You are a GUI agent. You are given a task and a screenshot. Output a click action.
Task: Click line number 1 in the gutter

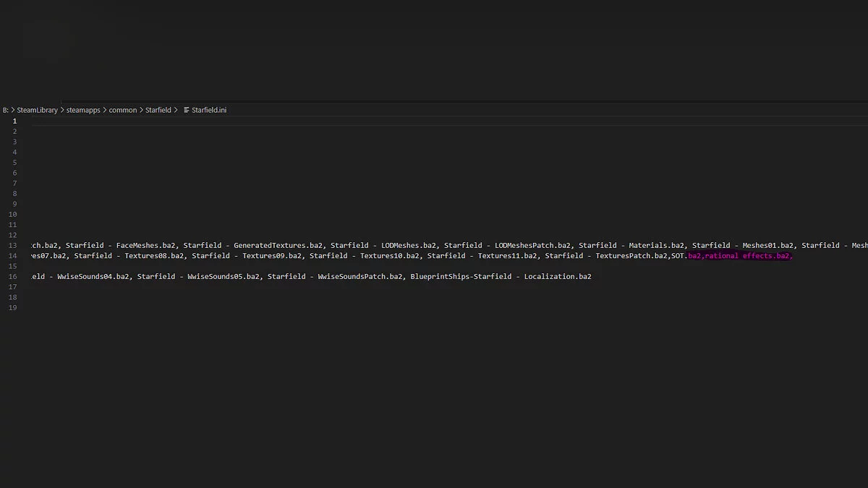pyautogui.click(x=14, y=121)
